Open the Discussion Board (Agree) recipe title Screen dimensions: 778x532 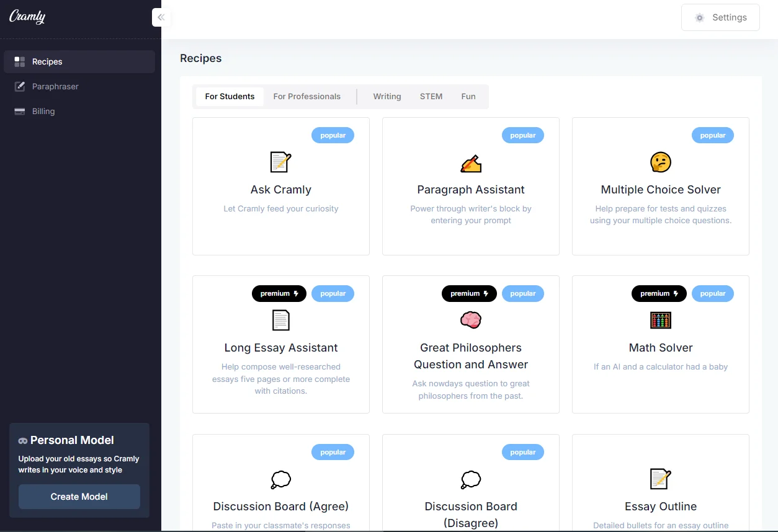pos(281,507)
